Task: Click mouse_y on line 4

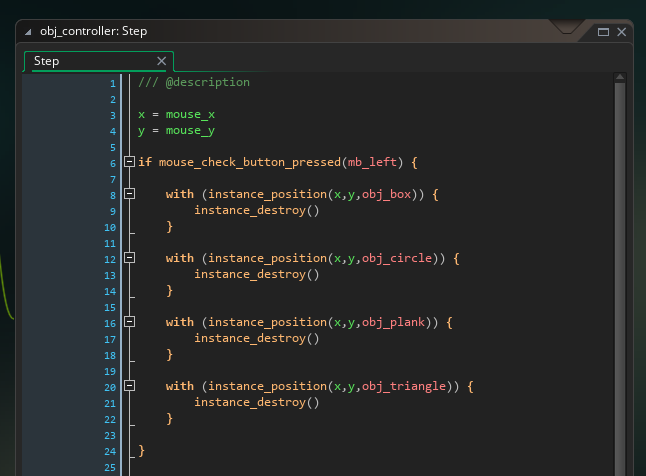Action: [190, 131]
